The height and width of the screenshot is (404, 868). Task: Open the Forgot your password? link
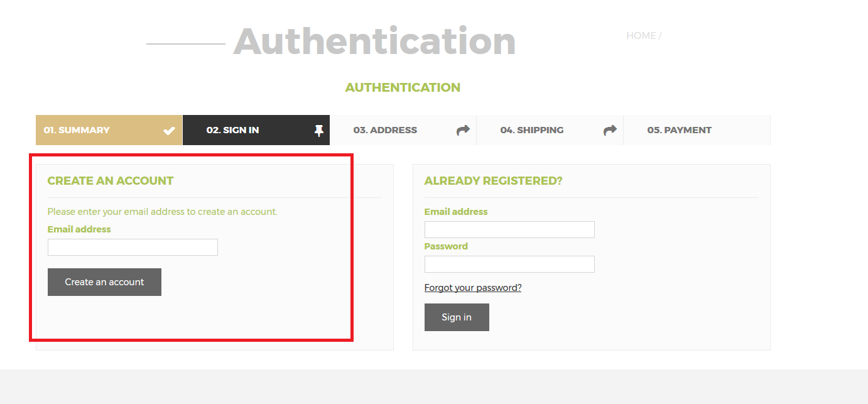pyautogui.click(x=473, y=288)
